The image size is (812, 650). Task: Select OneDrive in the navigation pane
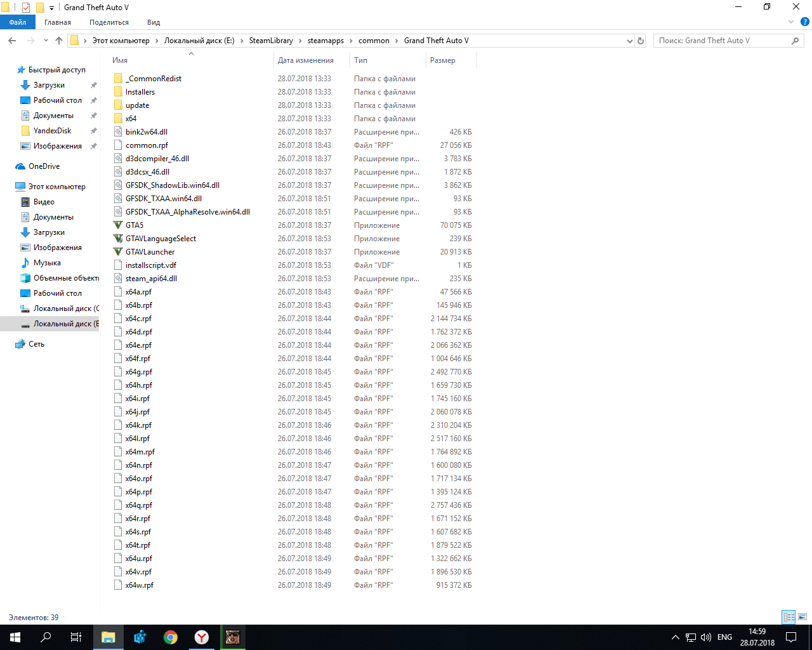click(44, 166)
